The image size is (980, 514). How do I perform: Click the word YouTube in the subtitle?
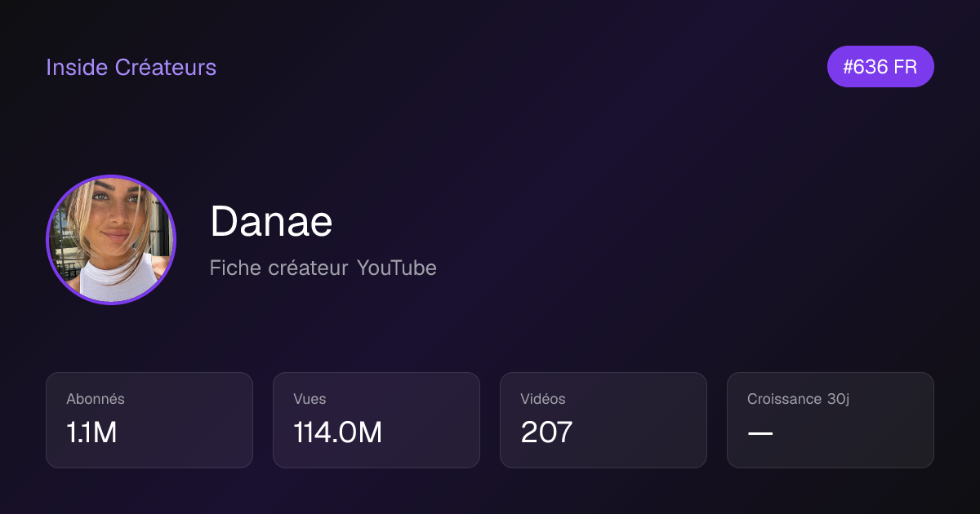coord(397,268)
